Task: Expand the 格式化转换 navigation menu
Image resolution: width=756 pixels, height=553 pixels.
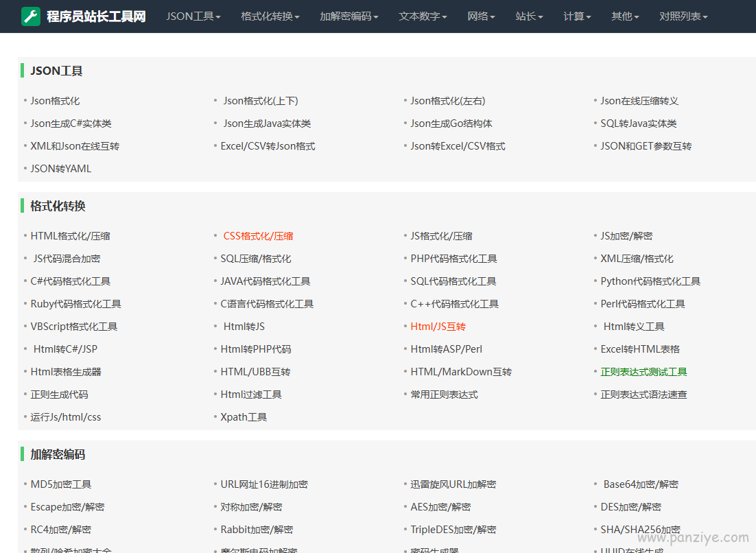Action: pos(270,16)
